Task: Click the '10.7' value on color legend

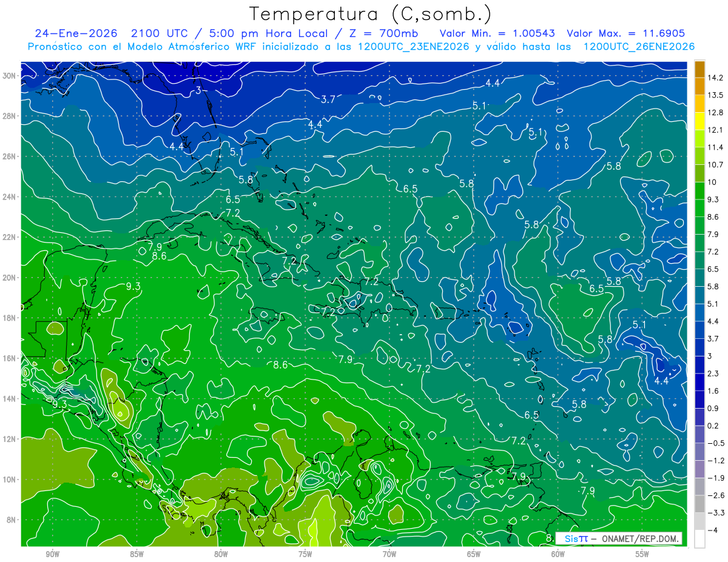Action: (716, 164)
